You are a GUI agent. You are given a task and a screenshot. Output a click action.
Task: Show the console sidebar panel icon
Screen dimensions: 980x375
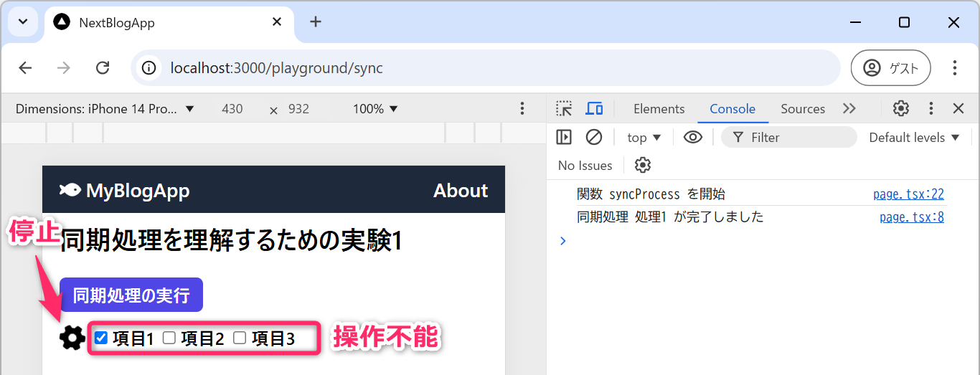[565, 137]
